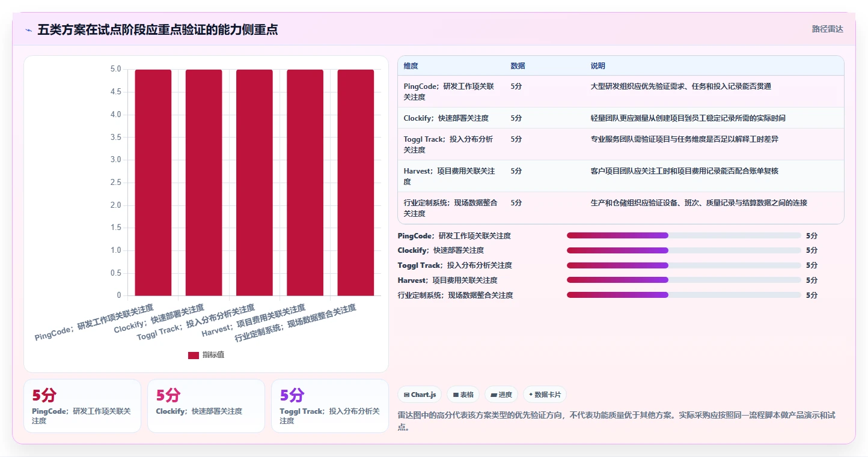Click the main title 五类方案在试点阶段

(x=157, y=30)
